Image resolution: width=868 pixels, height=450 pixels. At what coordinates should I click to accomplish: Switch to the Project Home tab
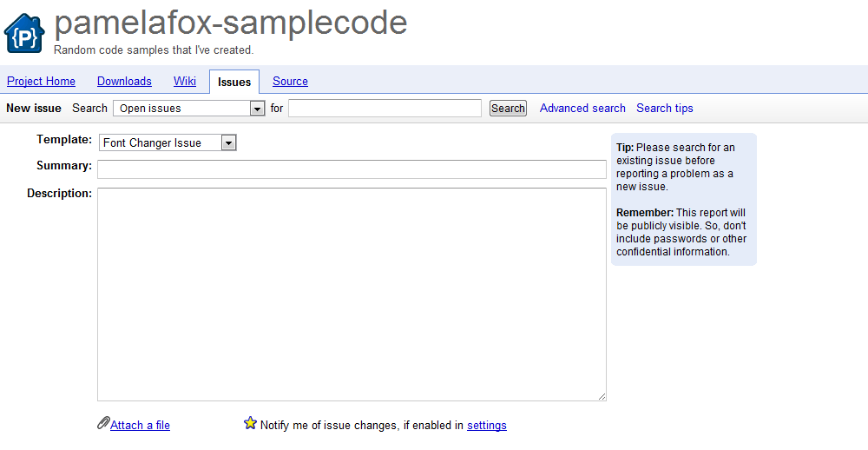(41, 81)
